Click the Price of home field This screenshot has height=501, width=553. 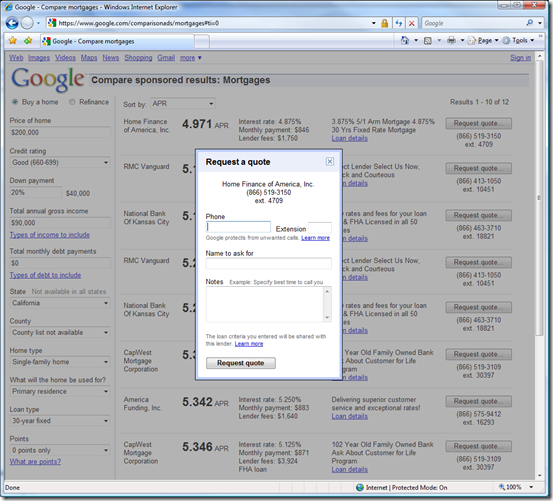coord(60,132)
